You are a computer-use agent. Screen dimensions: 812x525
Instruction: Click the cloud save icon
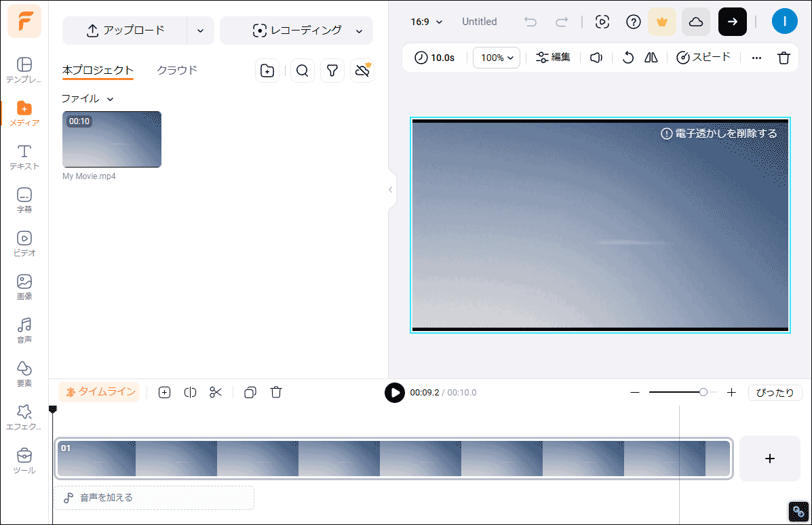click(696, 22)
